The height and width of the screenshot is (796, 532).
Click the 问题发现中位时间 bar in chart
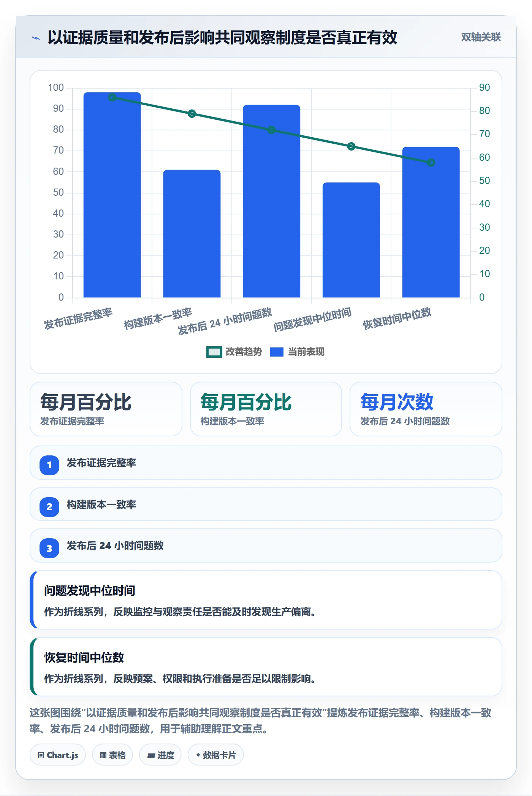[351, 240]
